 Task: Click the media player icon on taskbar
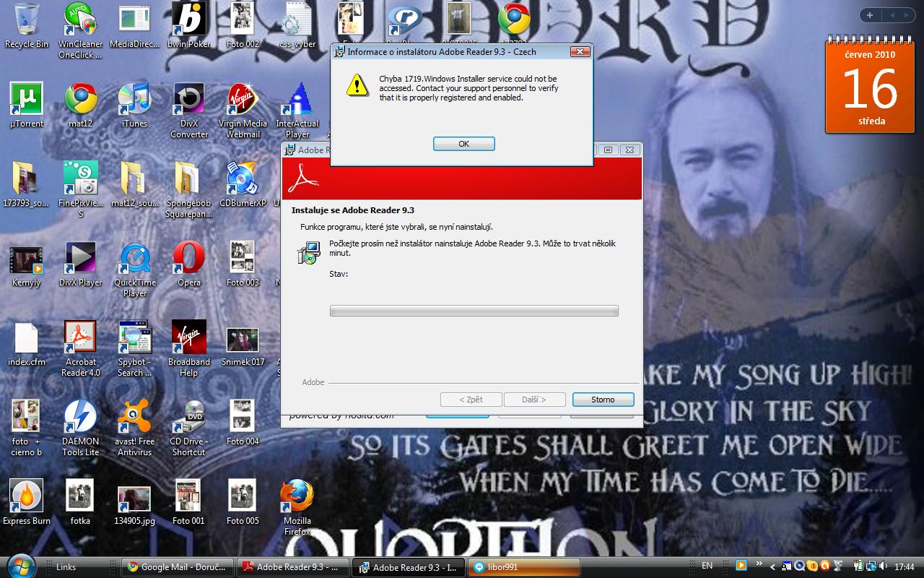(x=741, y=565)
